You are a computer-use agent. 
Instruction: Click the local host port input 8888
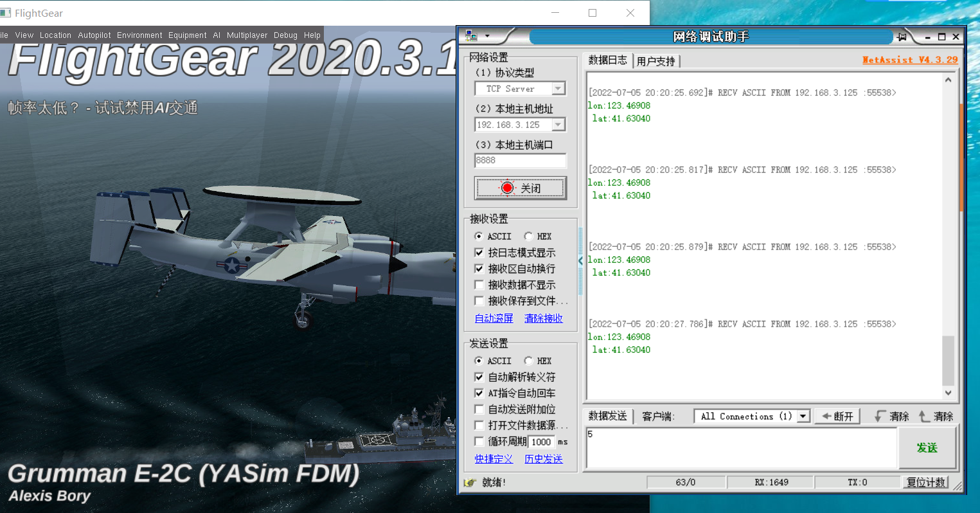521,161
